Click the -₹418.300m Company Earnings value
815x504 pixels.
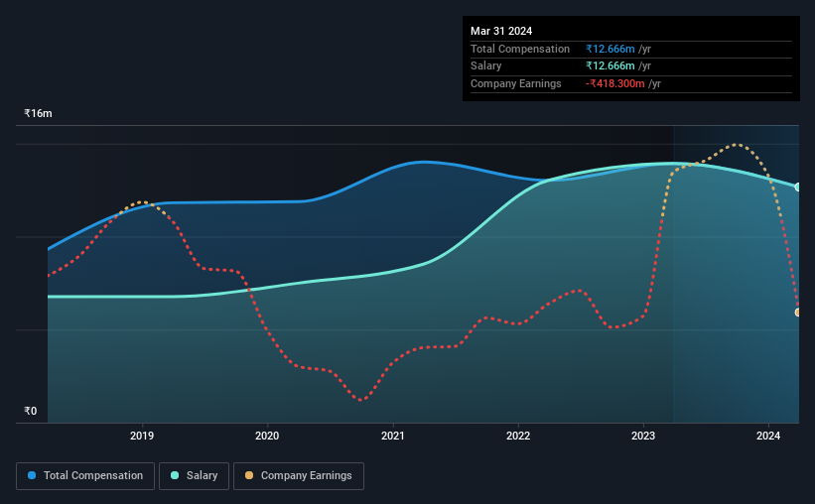pyautogui.click(x=614, y=83)
